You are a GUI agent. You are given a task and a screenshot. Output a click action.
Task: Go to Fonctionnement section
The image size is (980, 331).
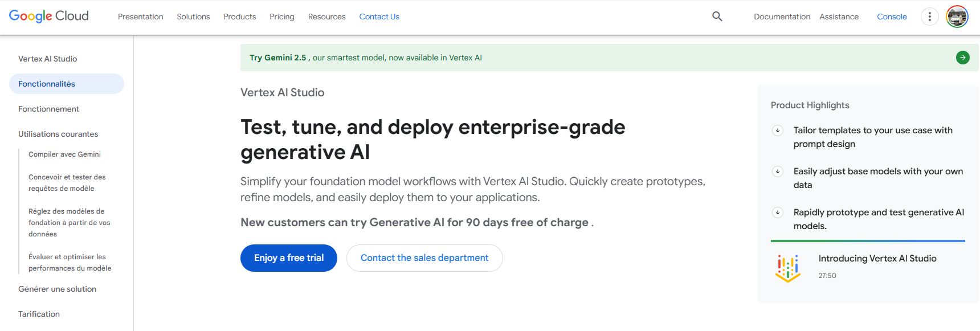[48, 109]
